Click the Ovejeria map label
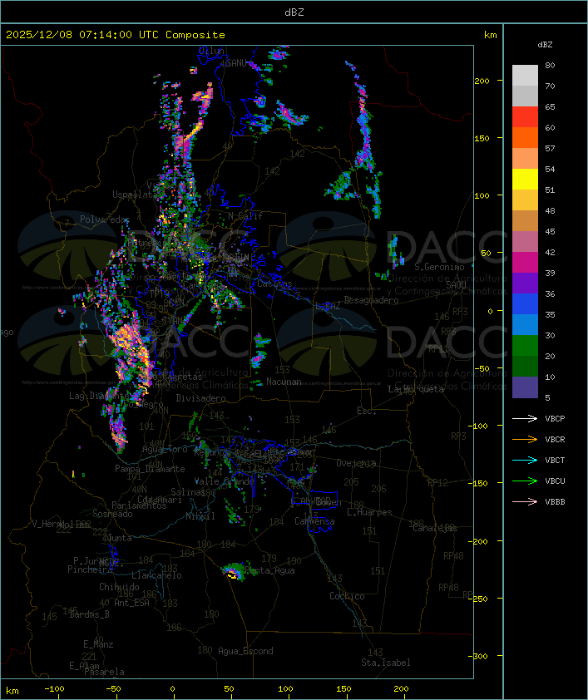The height and width of the screenshot is (700, 588). click(356, 463)
